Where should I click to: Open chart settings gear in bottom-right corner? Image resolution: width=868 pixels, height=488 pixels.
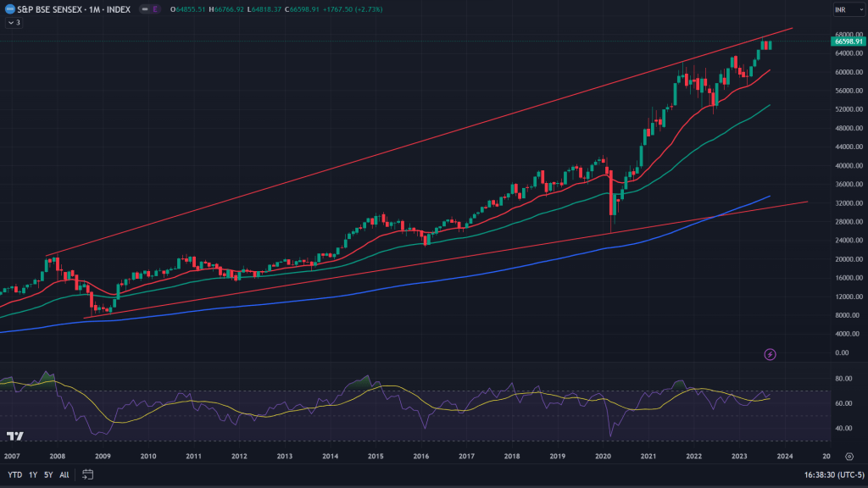point(849,456)
